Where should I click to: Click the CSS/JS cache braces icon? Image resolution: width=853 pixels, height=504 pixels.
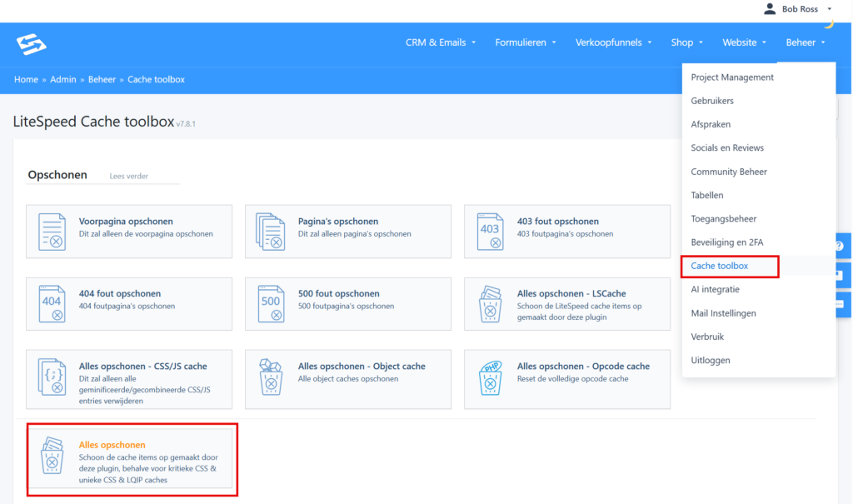pyautogui.click(x=52, y=377)
